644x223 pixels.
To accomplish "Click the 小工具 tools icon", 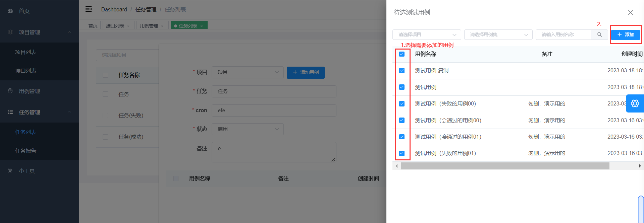I will point(10,171).
